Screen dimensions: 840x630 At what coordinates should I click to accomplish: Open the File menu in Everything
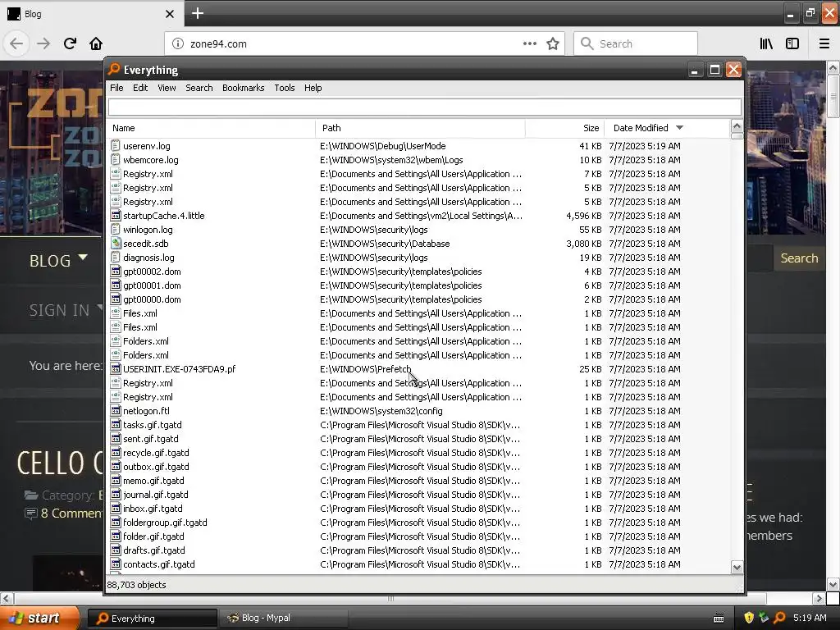pos(116,88)
